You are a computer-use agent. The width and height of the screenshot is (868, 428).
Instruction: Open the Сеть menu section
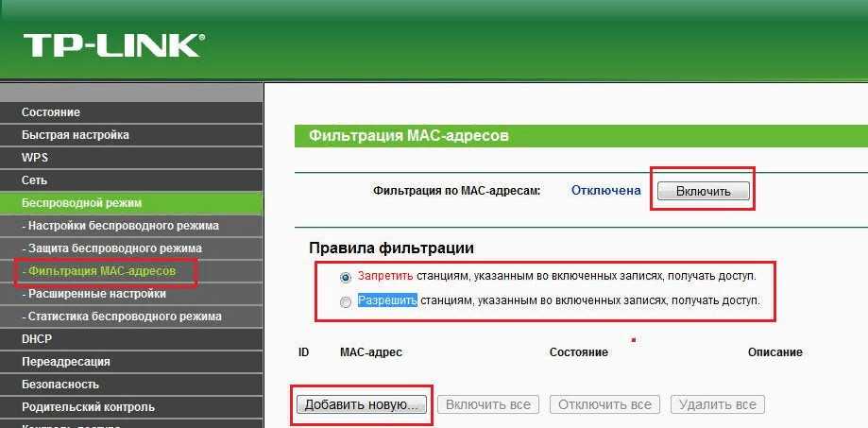pos(34,180)
